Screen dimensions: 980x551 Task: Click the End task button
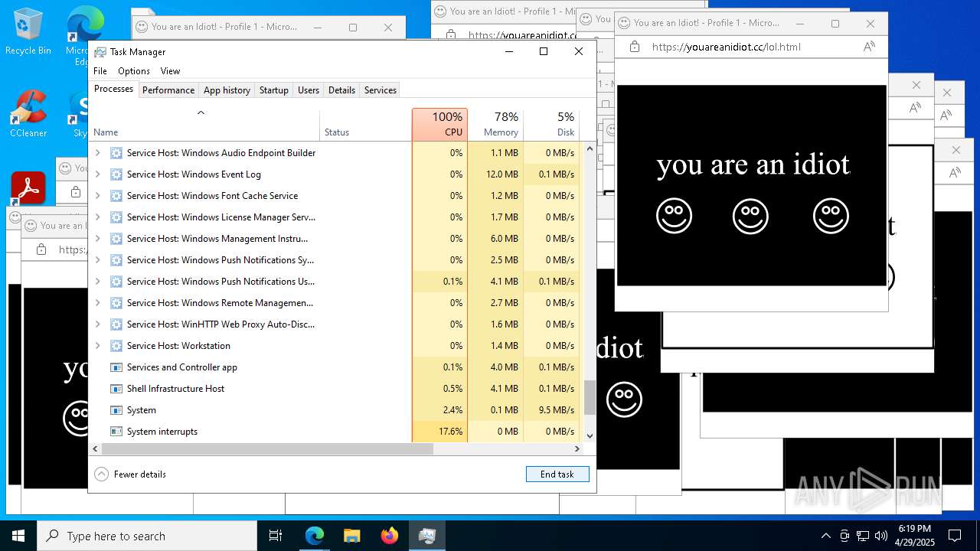click(x=557, y=474)
